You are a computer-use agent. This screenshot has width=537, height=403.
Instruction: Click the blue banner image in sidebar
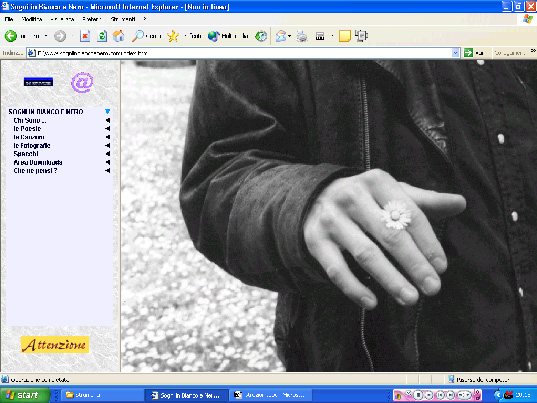pyautogui.click(x=38, y=82)
